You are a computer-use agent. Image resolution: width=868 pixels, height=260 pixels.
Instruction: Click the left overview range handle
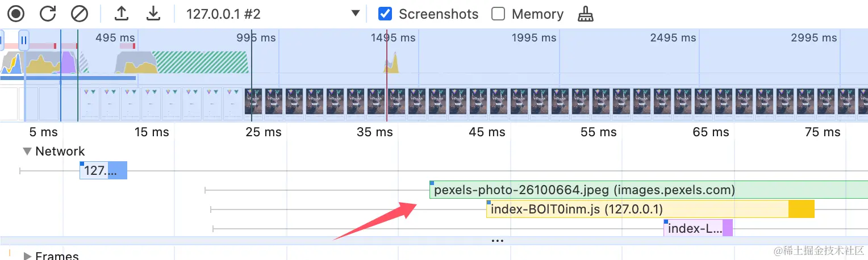click(1, 40)
